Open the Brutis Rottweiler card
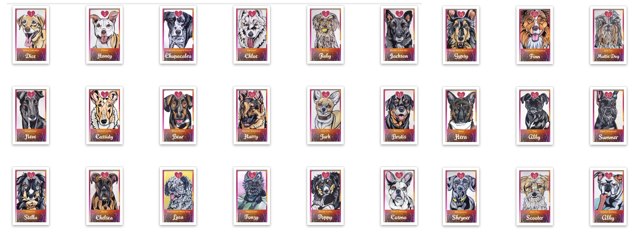The width and height of the screenshot is (644, 242). click(399, 115)
